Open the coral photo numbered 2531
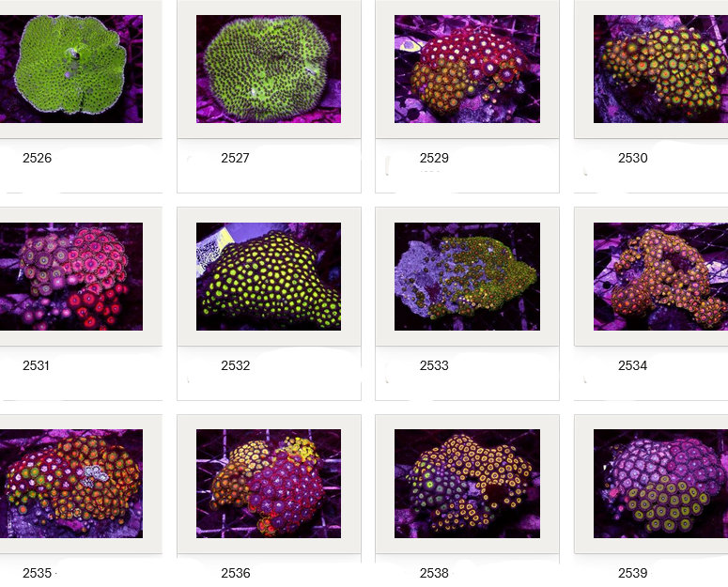Image resolution: width=728 pixels, height=587 pixels. pyautogui.click(x=71, y=276)
